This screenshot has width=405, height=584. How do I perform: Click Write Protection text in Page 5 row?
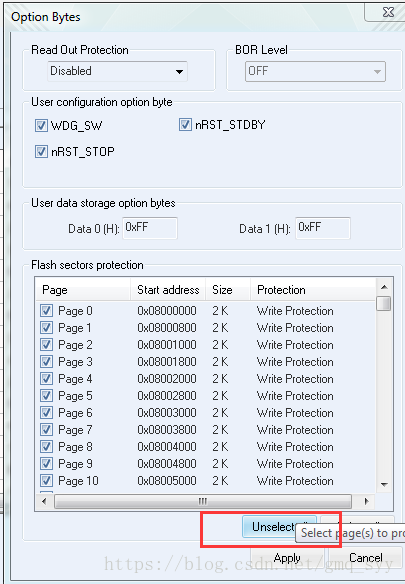click(x=295, y=396)
